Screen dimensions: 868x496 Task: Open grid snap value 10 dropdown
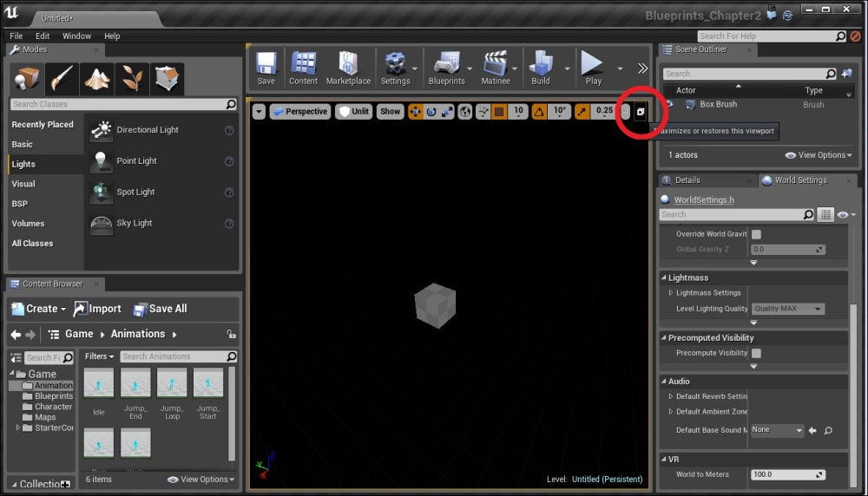coord(518,112)
